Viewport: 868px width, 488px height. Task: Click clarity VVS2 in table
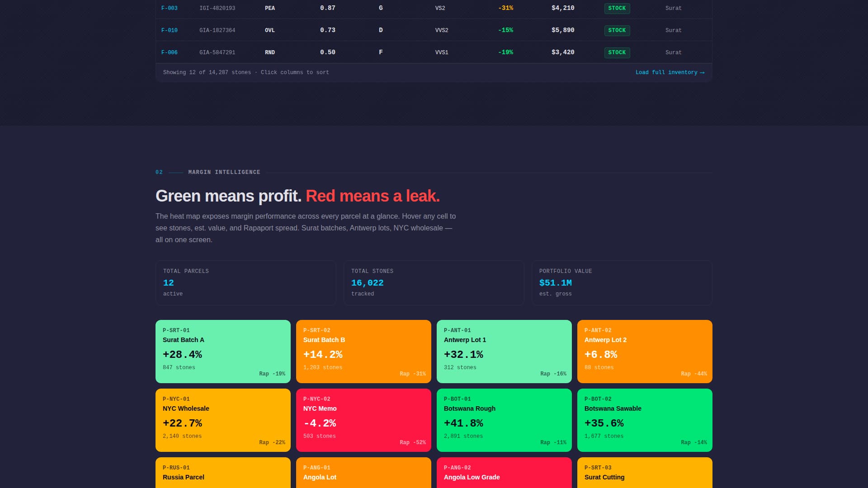click(x=442, y=30)
